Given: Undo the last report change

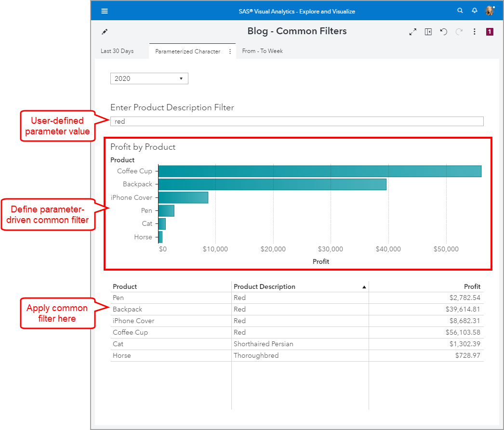Looking at the screenshot, I should [443, 31].
